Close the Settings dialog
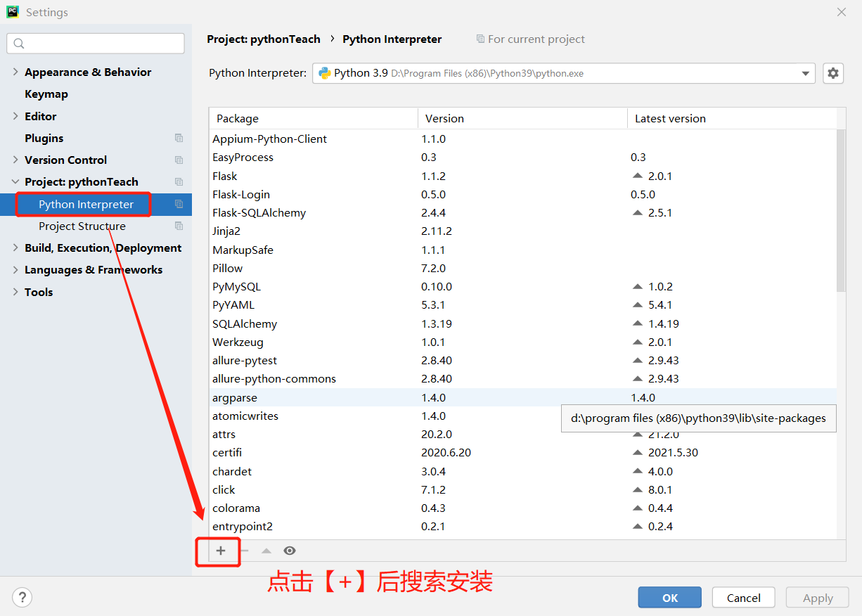The image size is (862, 616). (x=842, y=12)
